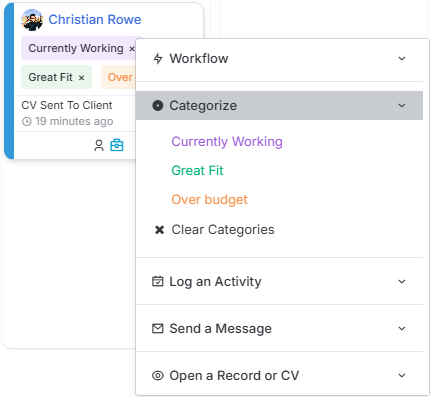This screenshot has height=397, width=431.
Task: Open Christian Rowe's profile link
Action: 95,20
